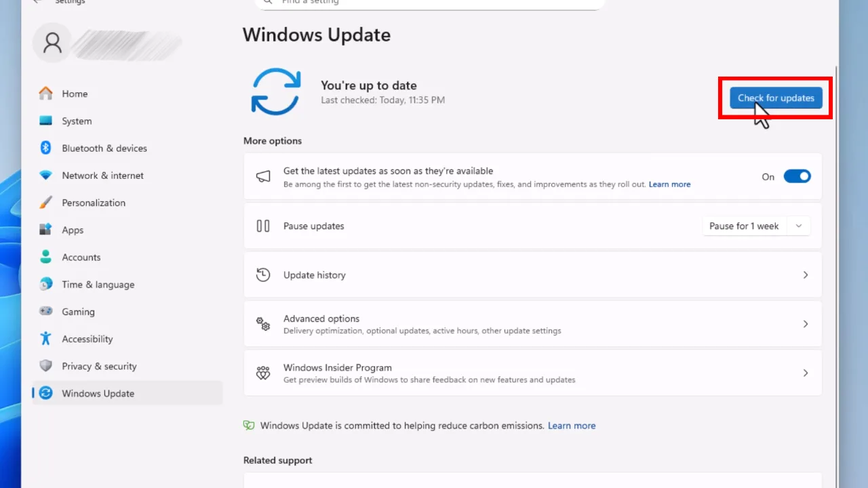Click the Accounts person icon
The image size is (868, 488).
coord(45,257)
